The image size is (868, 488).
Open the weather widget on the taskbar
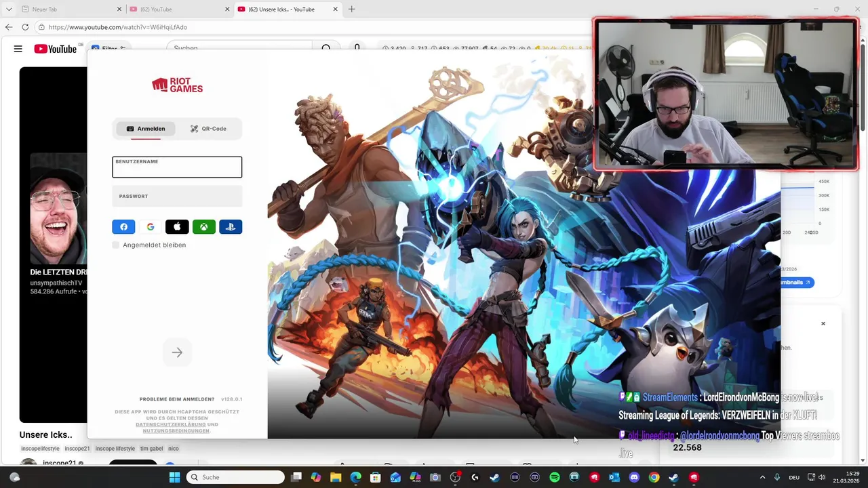click(14, 477)
